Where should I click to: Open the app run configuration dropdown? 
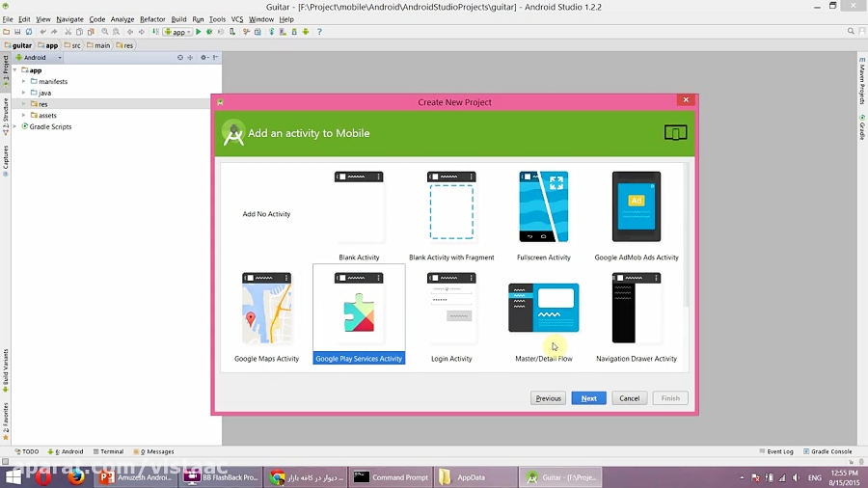[177, 32]
